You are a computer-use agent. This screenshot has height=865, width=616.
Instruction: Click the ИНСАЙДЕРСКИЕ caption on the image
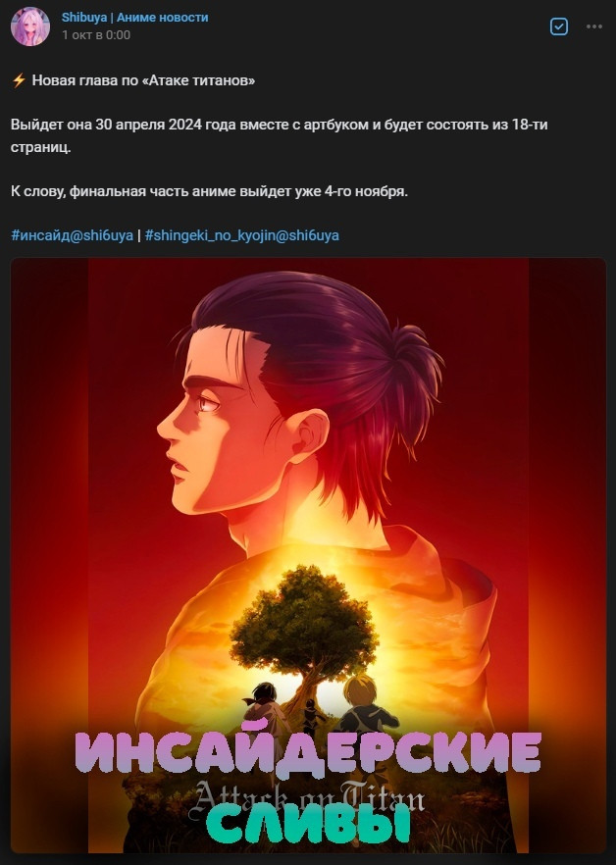(309, 751)
